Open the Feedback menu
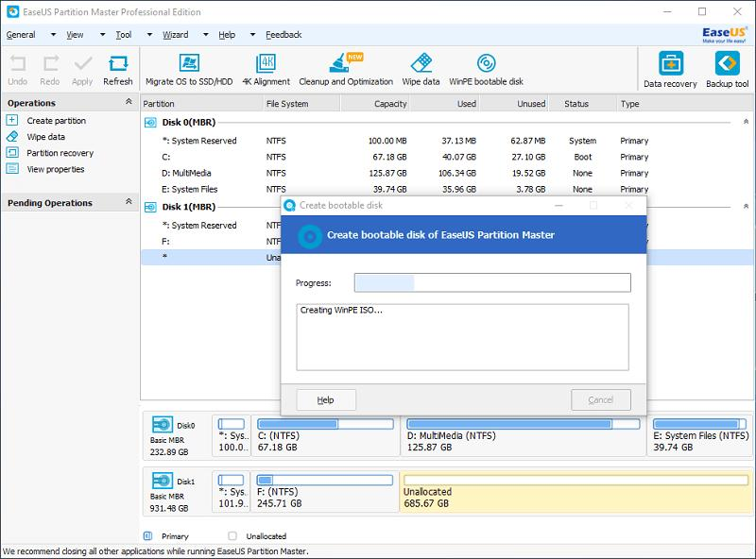The width and height of the screenshot is (756, 559). click(x=283, y=35)
